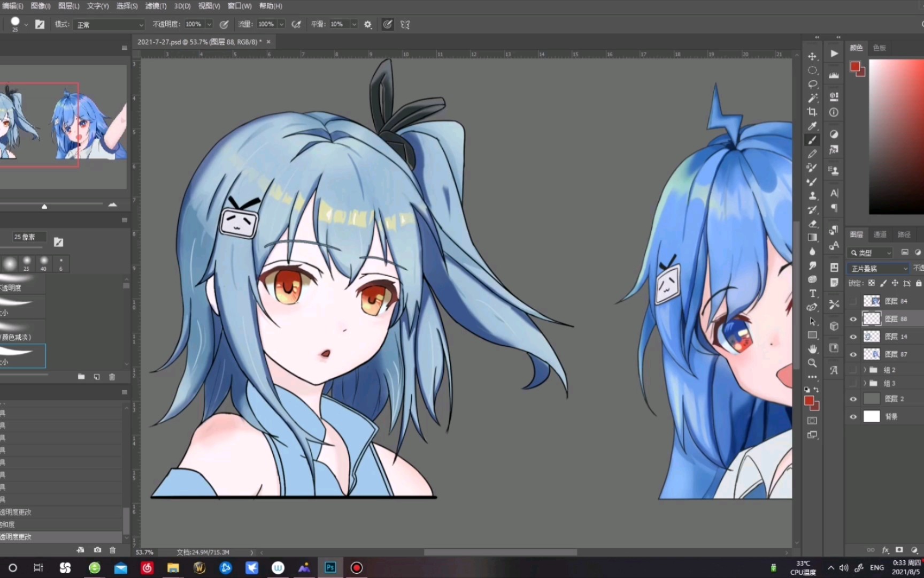Select the Rectangle shape tool
The height and width of the screenshot is (578, 924).
(812, 335)
